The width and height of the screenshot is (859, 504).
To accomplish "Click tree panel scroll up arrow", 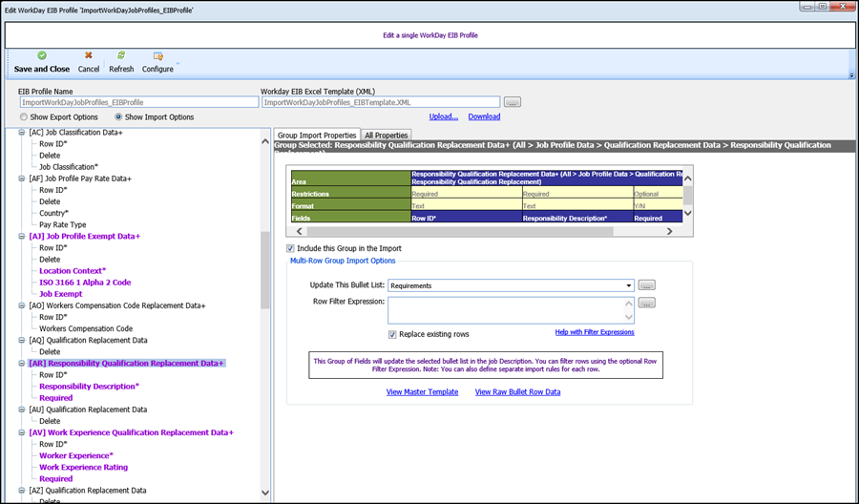I will (265, 142).
